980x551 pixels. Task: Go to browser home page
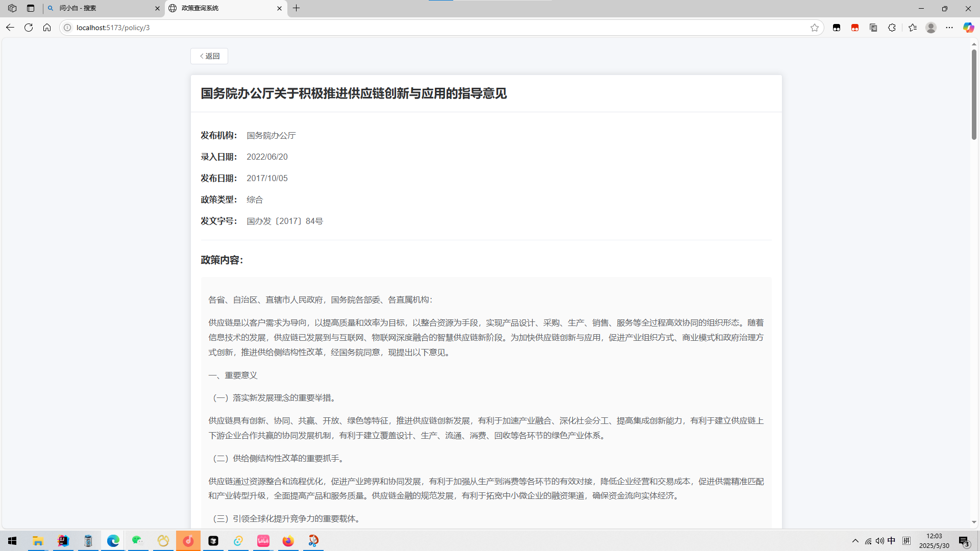47,28
